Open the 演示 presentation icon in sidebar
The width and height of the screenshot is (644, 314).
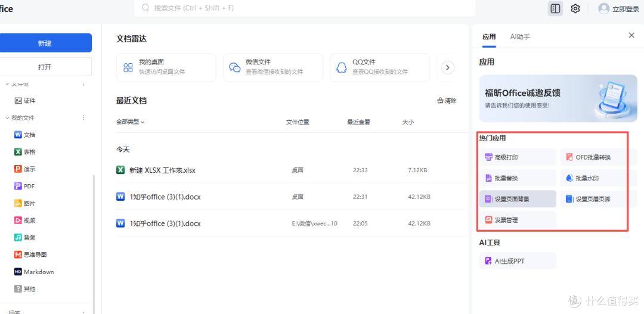click(18, 169)
